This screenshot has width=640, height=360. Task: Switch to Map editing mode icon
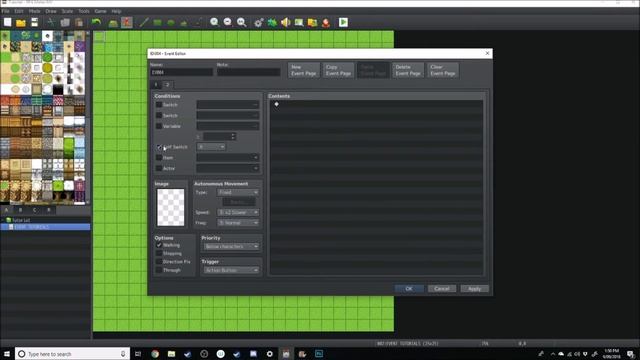113,22
